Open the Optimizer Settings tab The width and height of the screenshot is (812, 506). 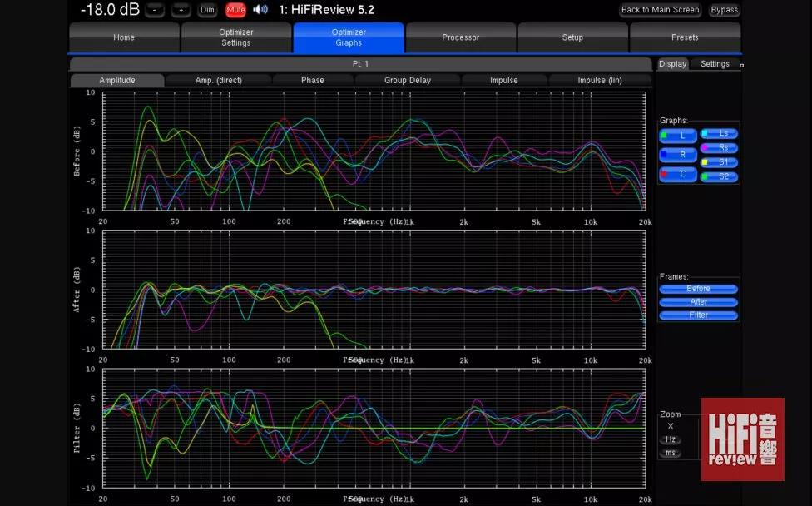236,37
